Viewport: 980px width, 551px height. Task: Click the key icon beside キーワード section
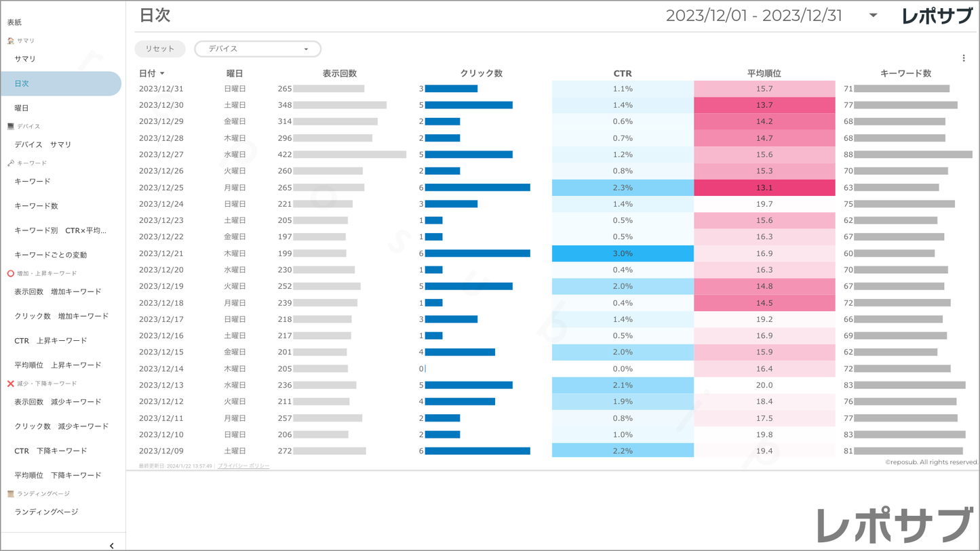click(x=11, y=163)
